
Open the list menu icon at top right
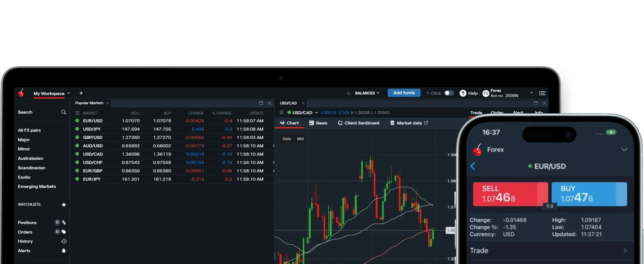pyautogui.click(x=542, y=93)
